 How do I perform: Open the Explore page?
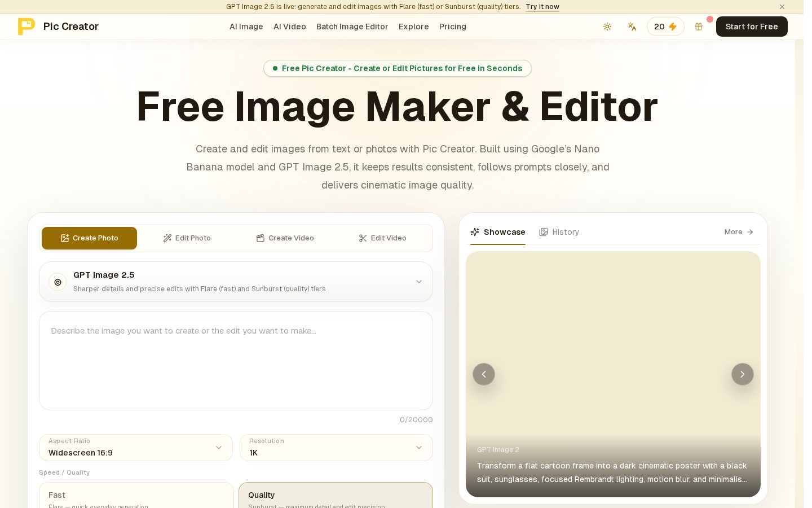click(414, 27)
